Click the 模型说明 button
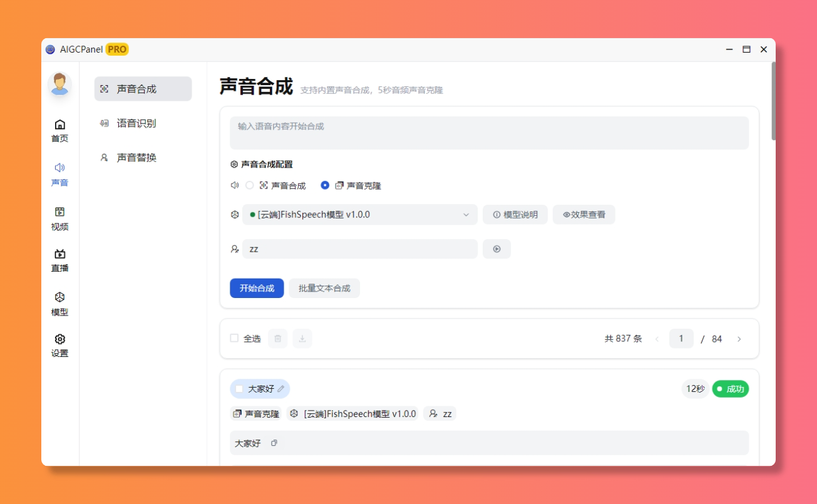 tap(515, 214)
